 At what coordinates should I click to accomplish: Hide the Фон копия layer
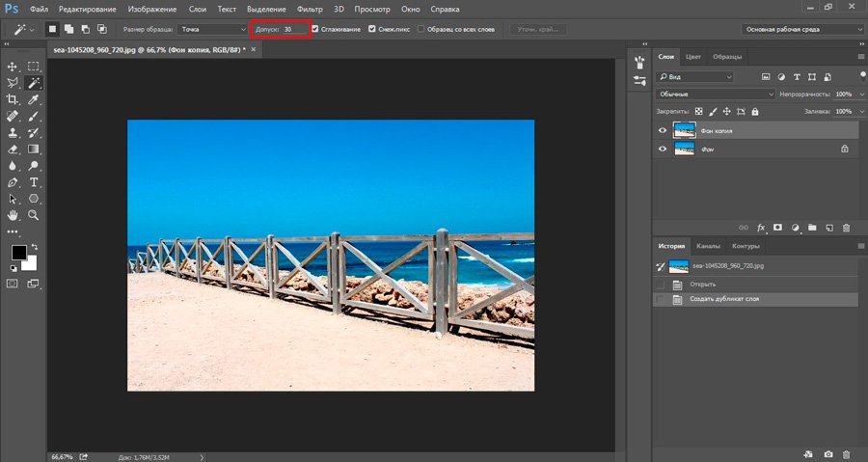coord(662,130)
